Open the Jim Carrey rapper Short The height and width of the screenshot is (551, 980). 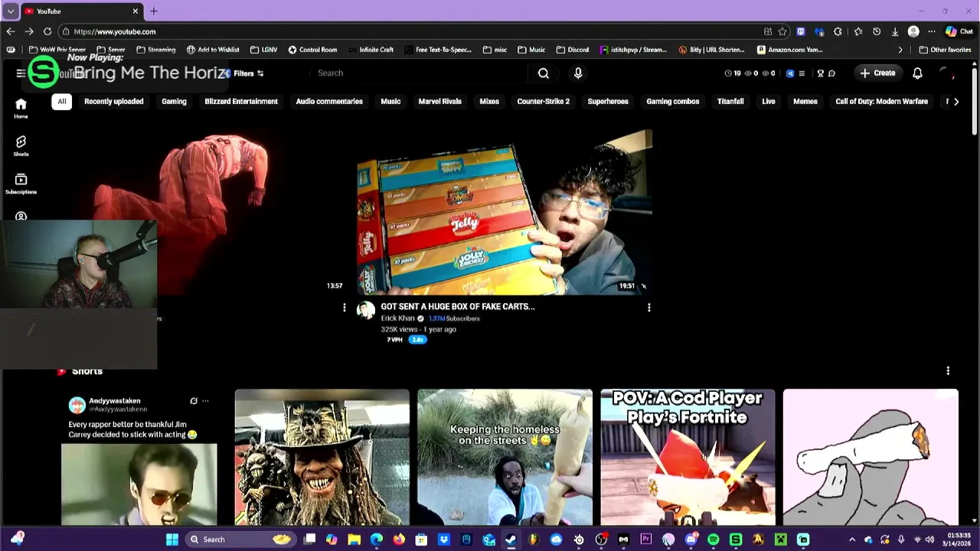(139, 458)
